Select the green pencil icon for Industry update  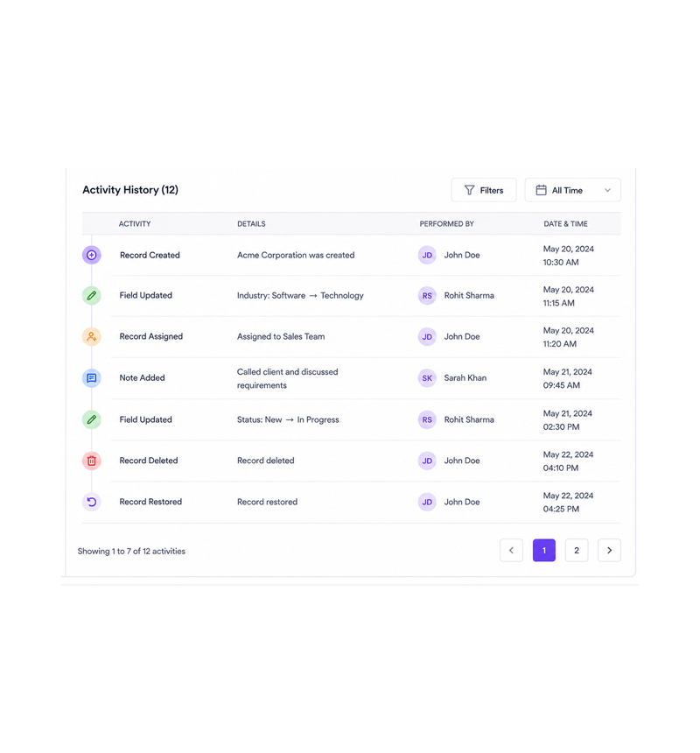[x=92, y=295]
